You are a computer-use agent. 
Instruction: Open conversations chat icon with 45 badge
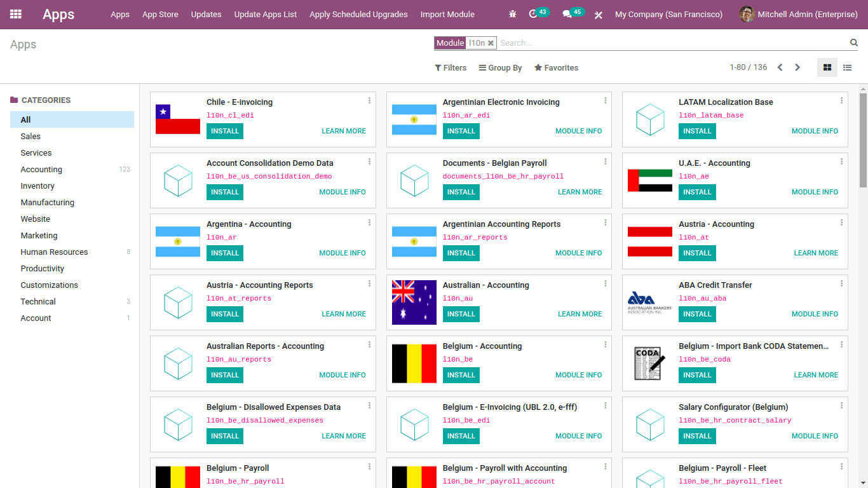click(x=573, y=13)
